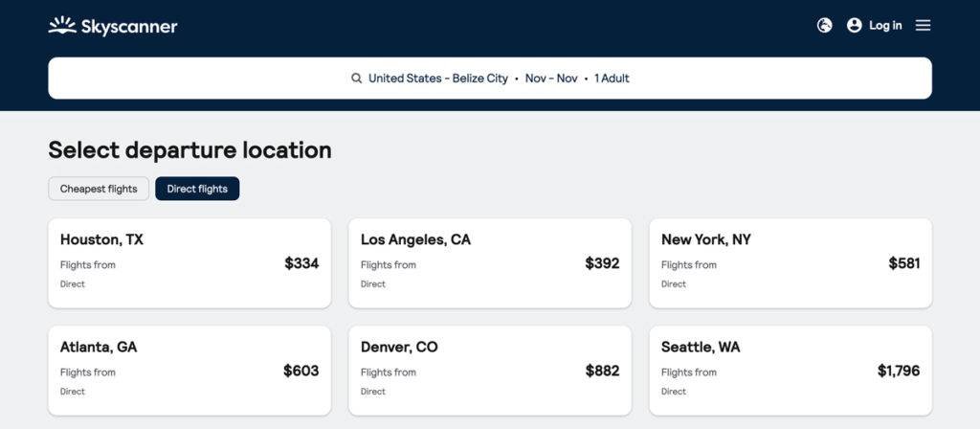Switch to Cheapest flights filter

click(x=99, y=189)
